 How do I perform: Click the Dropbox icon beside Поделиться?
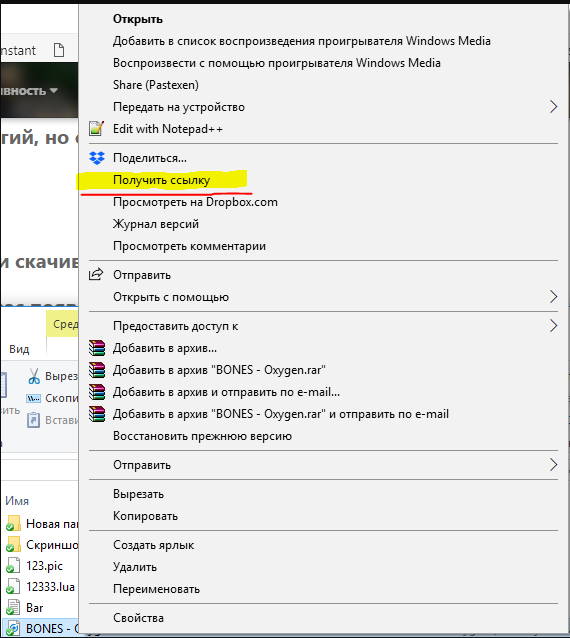[97, 158]
